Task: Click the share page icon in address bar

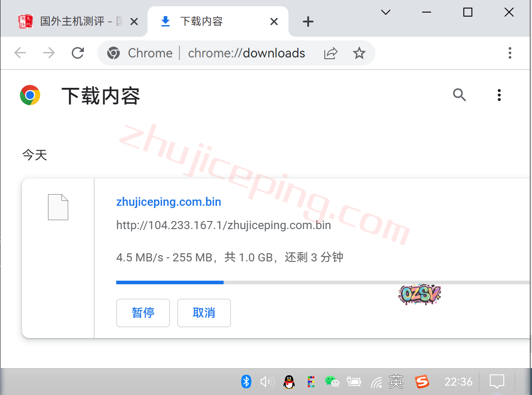Action: pos(331,53)
